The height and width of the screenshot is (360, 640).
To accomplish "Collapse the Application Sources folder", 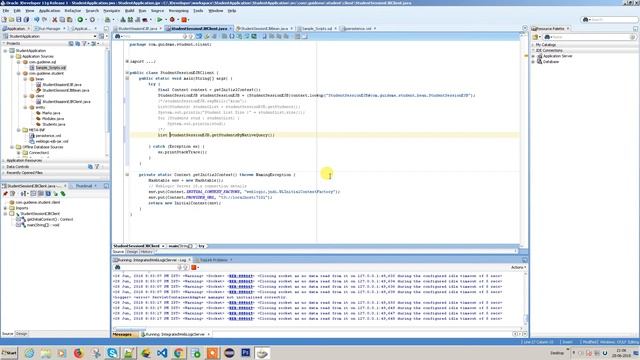I will click(x=12, y=56).
